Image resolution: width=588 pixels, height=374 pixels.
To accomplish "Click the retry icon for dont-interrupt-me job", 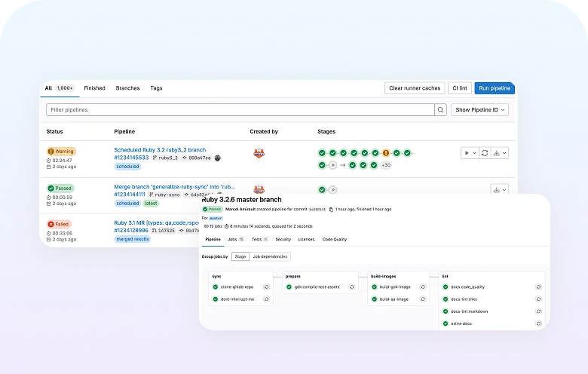I will [x=267, y=299].
